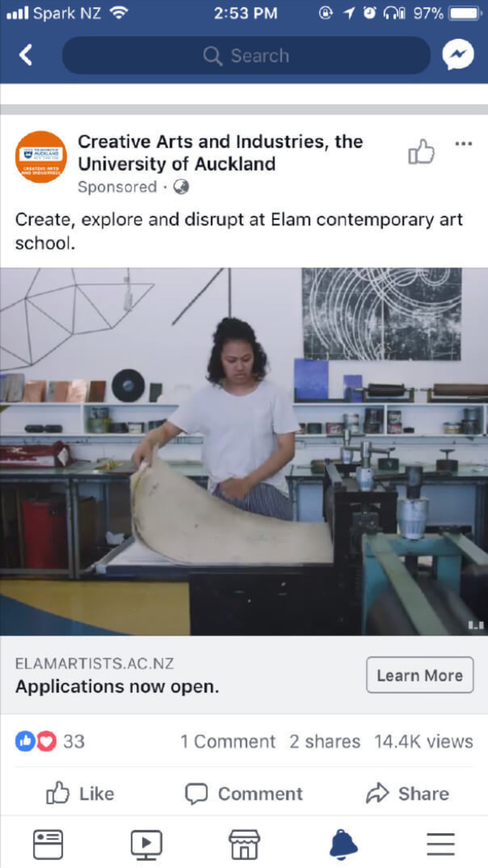488x868 pixels.
Task: Open the ELAMARTISTS.AC.NZ link
Action: click(x=95, y=663)
